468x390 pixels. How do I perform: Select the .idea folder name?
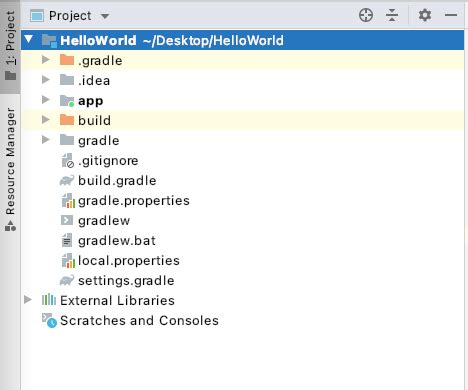[94, 81]
